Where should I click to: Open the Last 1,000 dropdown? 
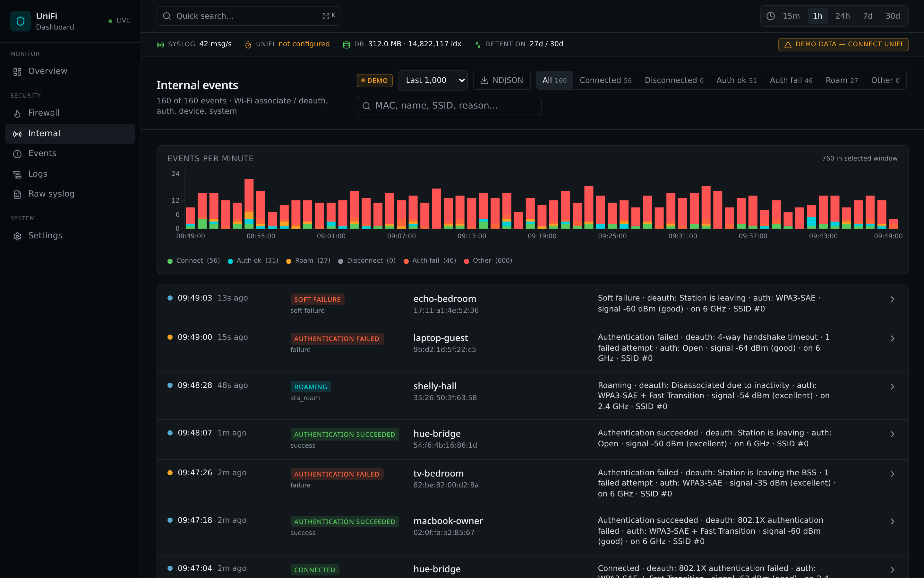(432, 80)
